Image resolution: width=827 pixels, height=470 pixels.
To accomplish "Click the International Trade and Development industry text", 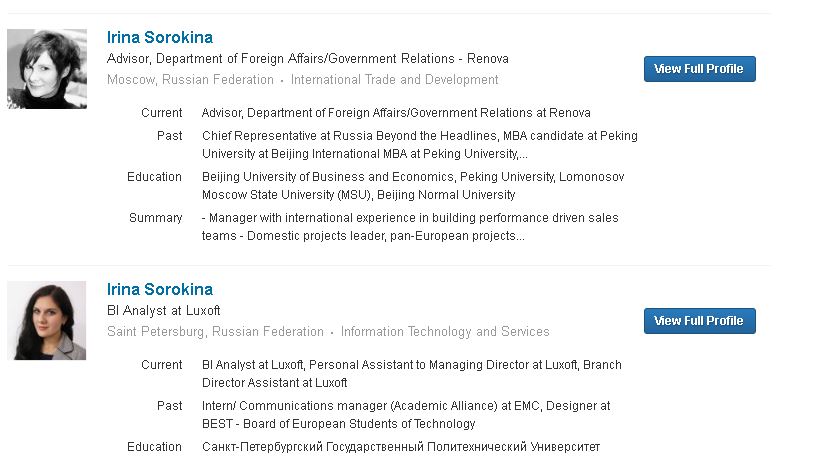I will coord(394,80).
